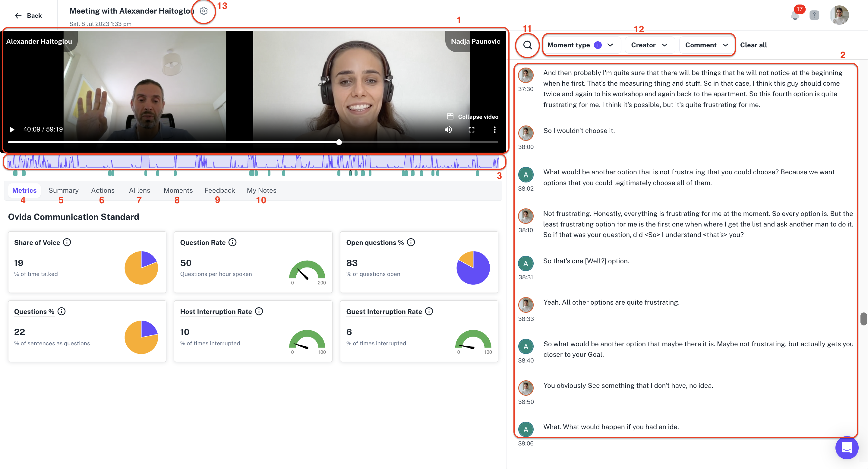Click the Open questions % link
This screenshot has height=469, width=868.
[x=375, y=243]
